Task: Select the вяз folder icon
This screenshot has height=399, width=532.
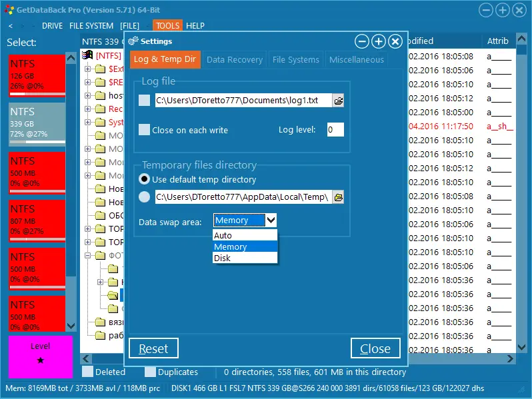Action: tap(100, 322)
